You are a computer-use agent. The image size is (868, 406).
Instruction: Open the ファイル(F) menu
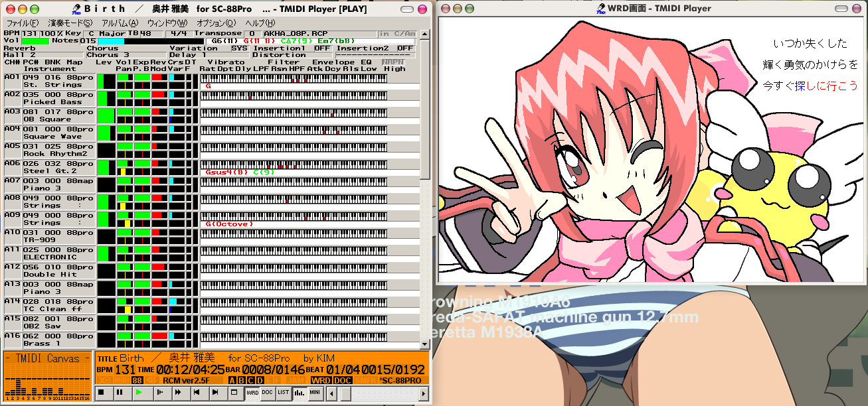click(x=22, y=23)
